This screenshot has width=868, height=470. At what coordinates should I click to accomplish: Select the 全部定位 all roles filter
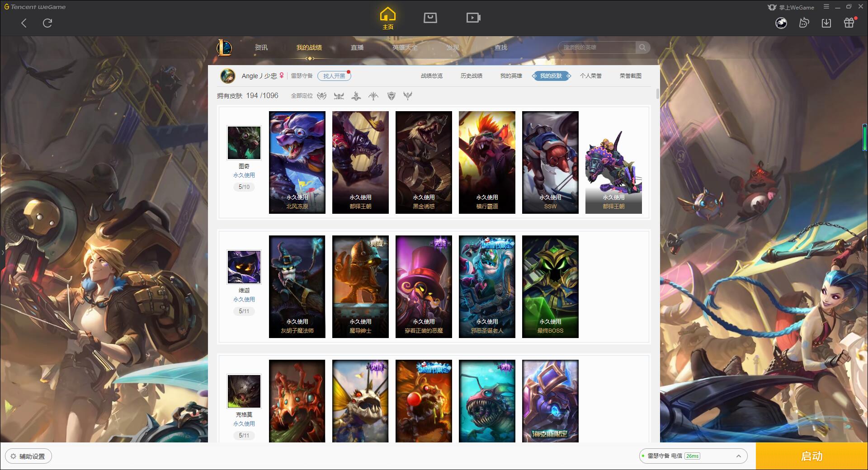click(x=302, y=96)
